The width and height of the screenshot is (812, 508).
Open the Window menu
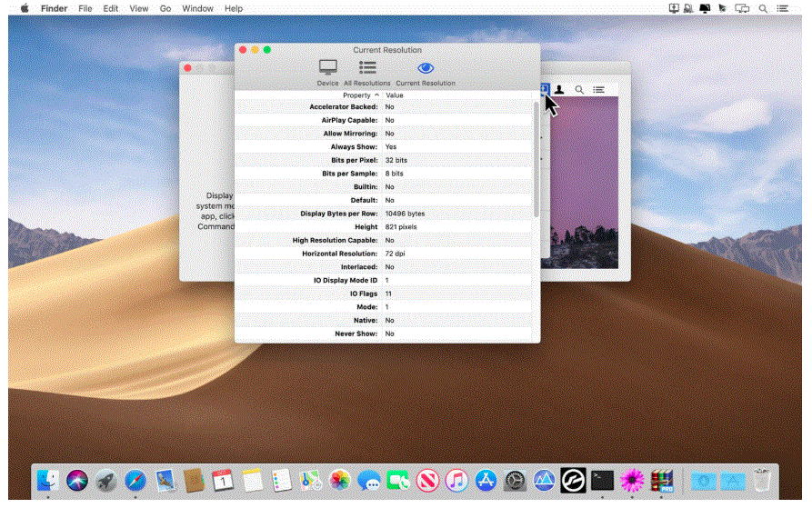[197, 8]
